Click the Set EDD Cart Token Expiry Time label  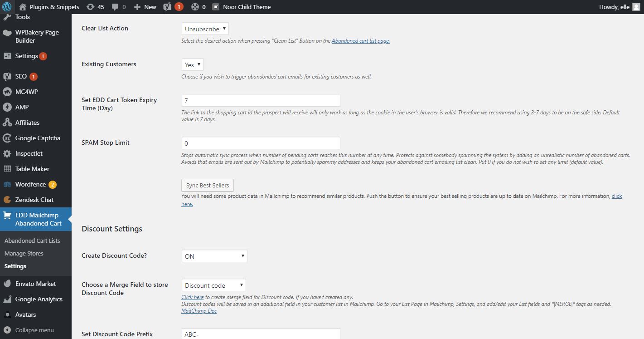119,104
